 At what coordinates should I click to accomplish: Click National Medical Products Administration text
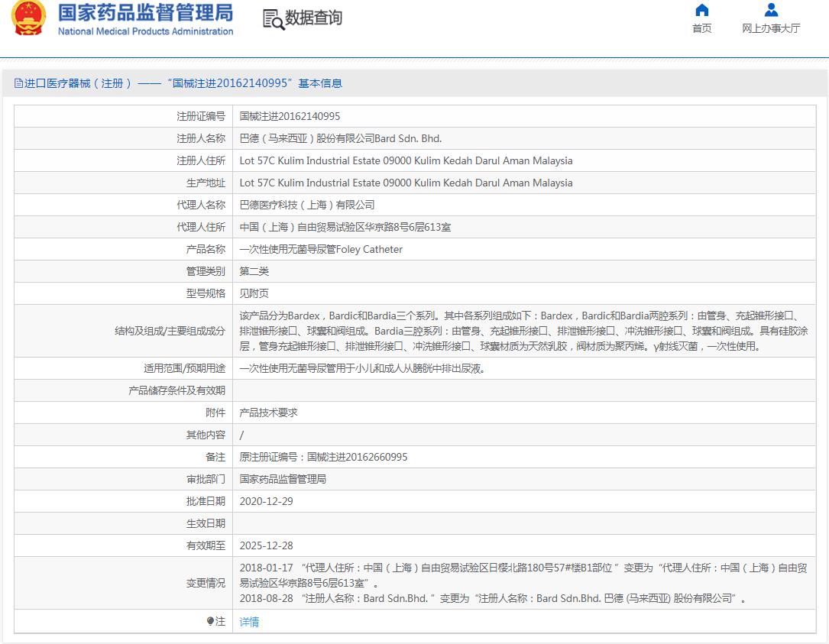pyautogui.click(x=145, y=31)
